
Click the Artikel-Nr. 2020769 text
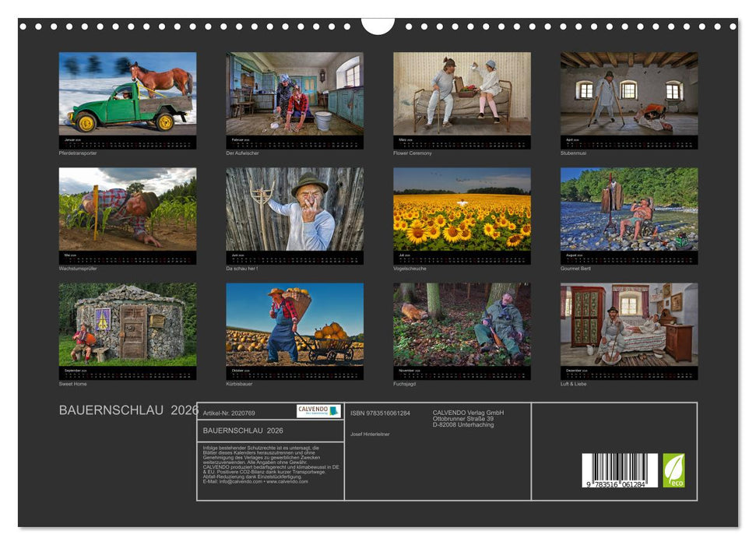click(x=228, y=413)
